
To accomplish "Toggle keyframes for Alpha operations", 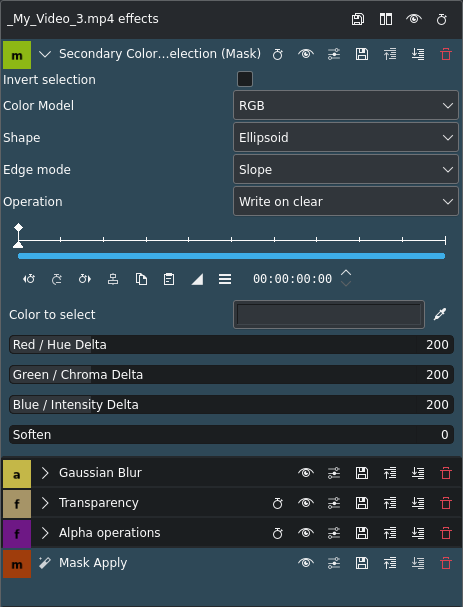I will coord(278,533).
